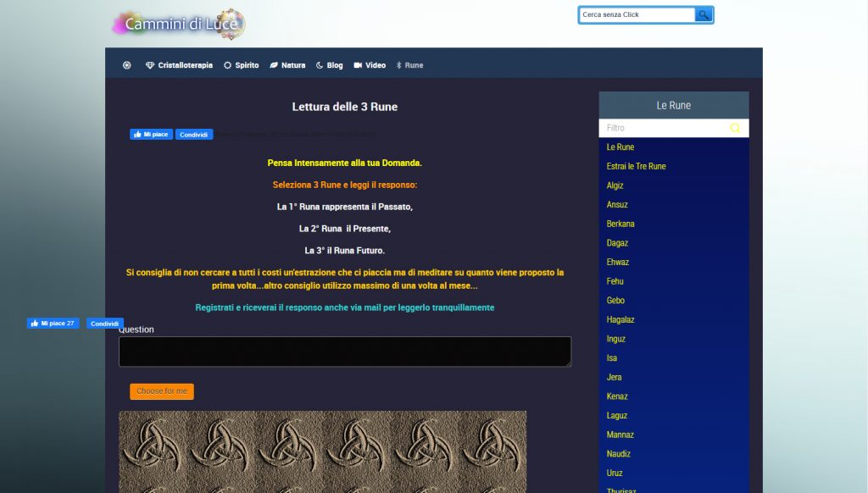Screen dimensions: 868x493
Task: Click the circular home icon in navbar
Action: pos(127,65)
